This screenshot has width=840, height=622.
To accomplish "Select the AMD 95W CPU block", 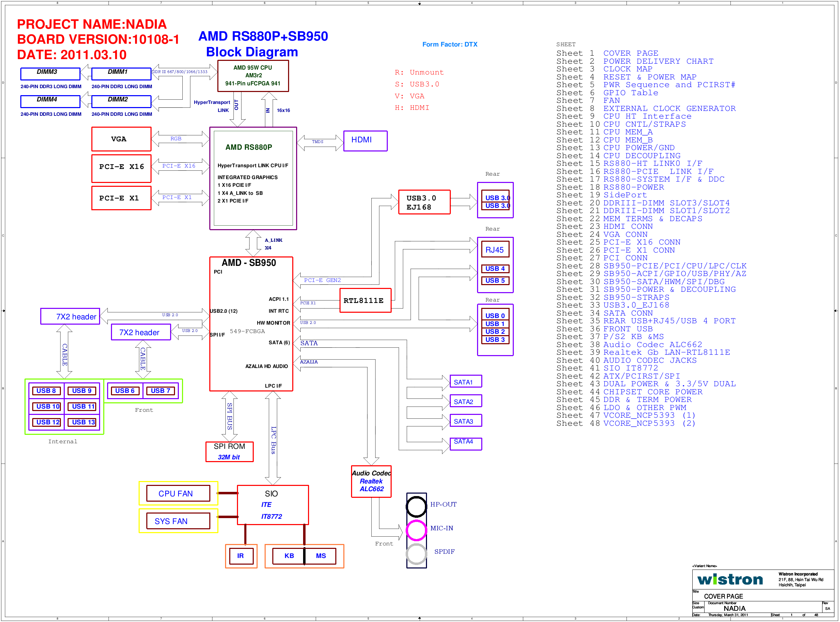I will tap(253, 76).
